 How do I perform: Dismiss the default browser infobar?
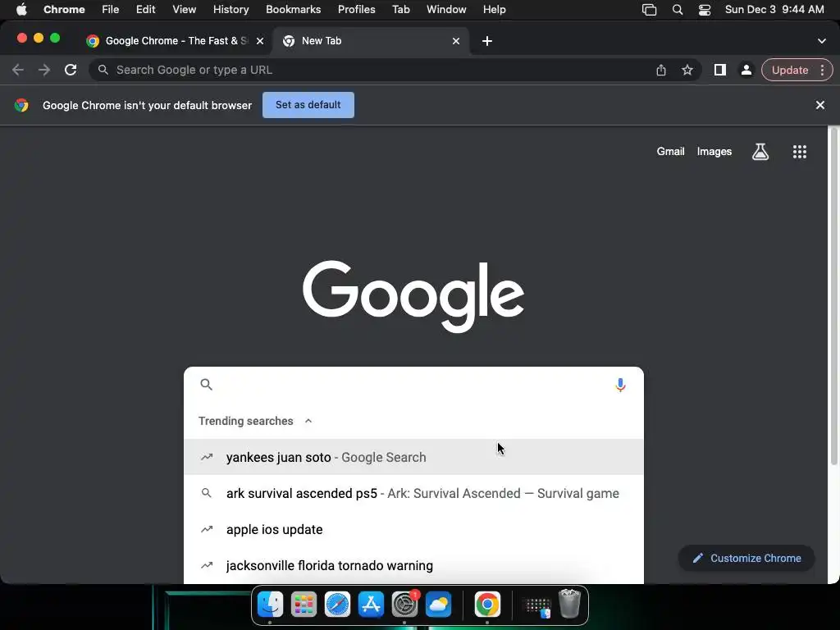(x=820, y=105)
